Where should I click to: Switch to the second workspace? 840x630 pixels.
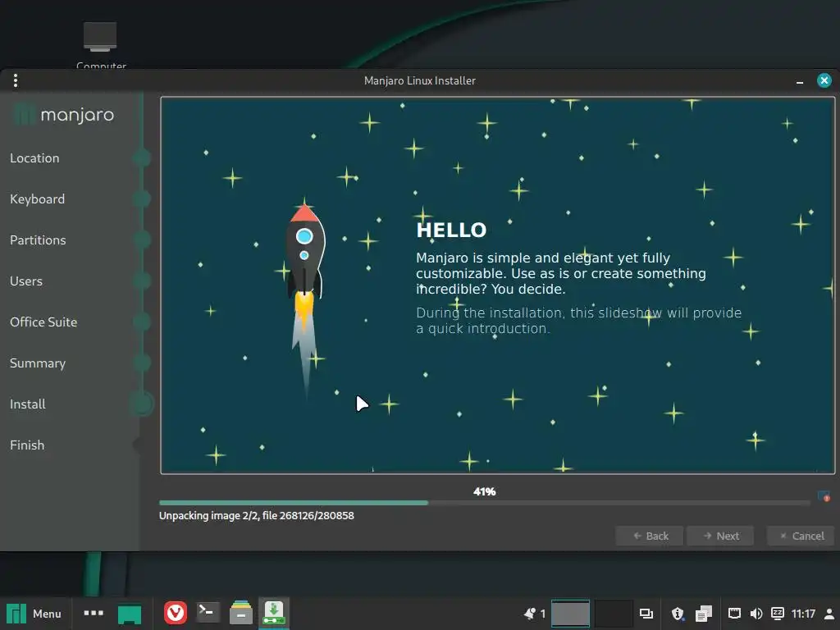614,614
